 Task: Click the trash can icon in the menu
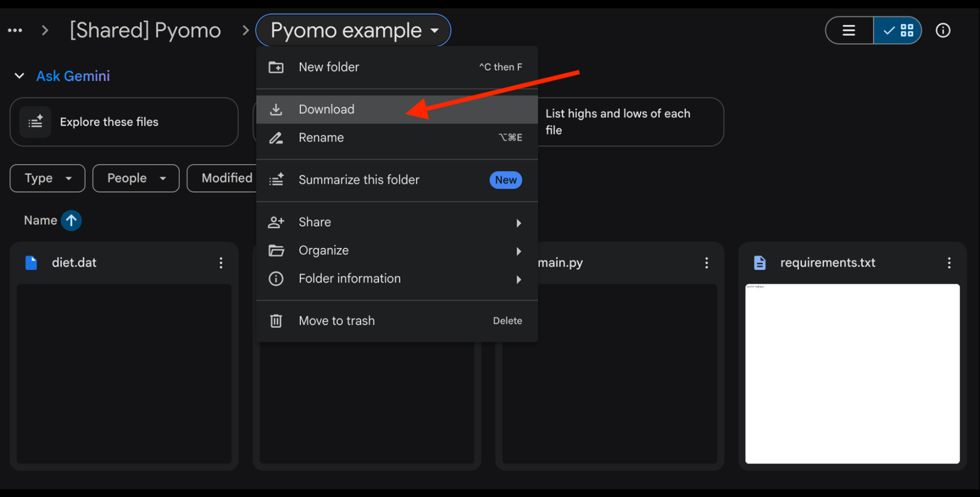pyautogui.click(x=276, y=321)
